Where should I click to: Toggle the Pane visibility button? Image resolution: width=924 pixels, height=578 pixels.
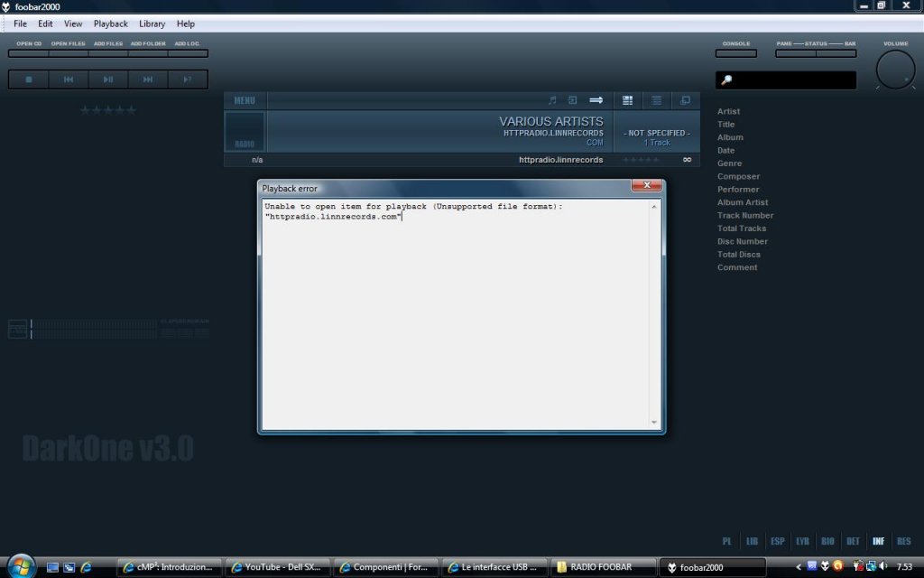796,53
